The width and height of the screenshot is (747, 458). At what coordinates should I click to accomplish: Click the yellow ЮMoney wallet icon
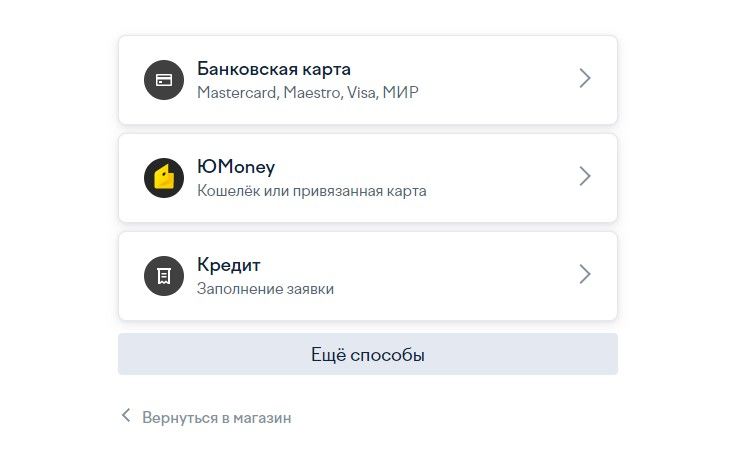click(x=164, y=178)
